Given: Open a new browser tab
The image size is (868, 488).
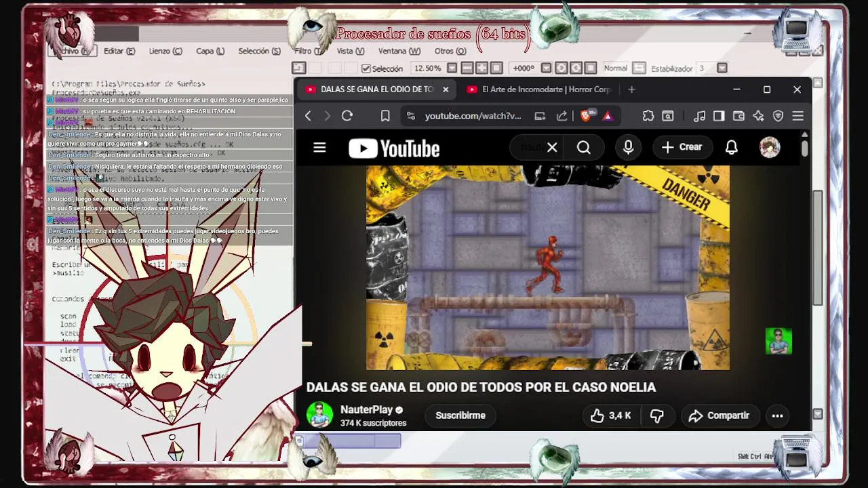Looking at the screenshot, I should (631, 89).
